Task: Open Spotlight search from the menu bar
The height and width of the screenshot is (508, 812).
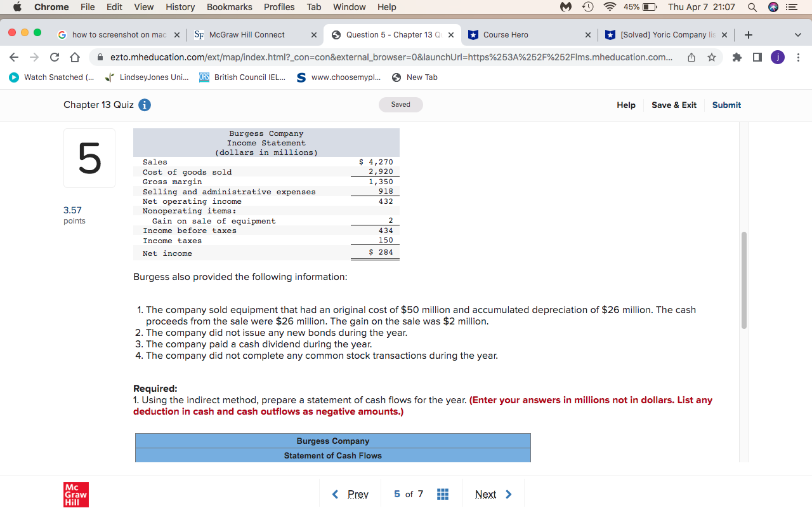Action: [751, 7]
